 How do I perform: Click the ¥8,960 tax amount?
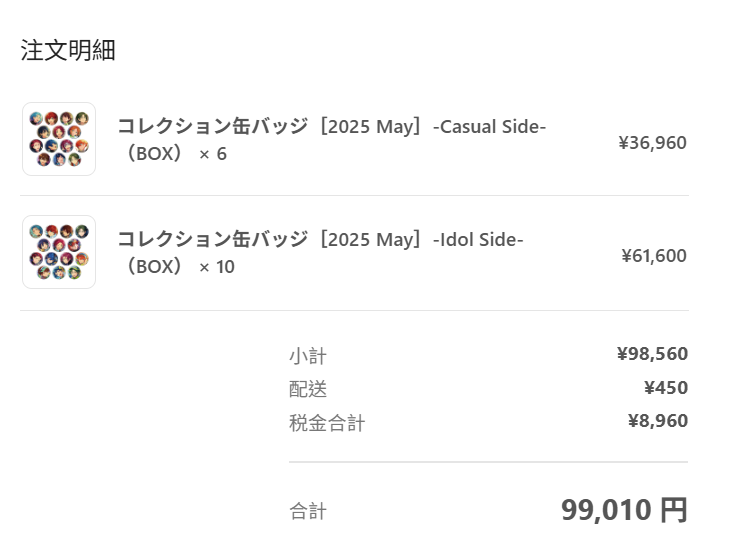point(658,421)
